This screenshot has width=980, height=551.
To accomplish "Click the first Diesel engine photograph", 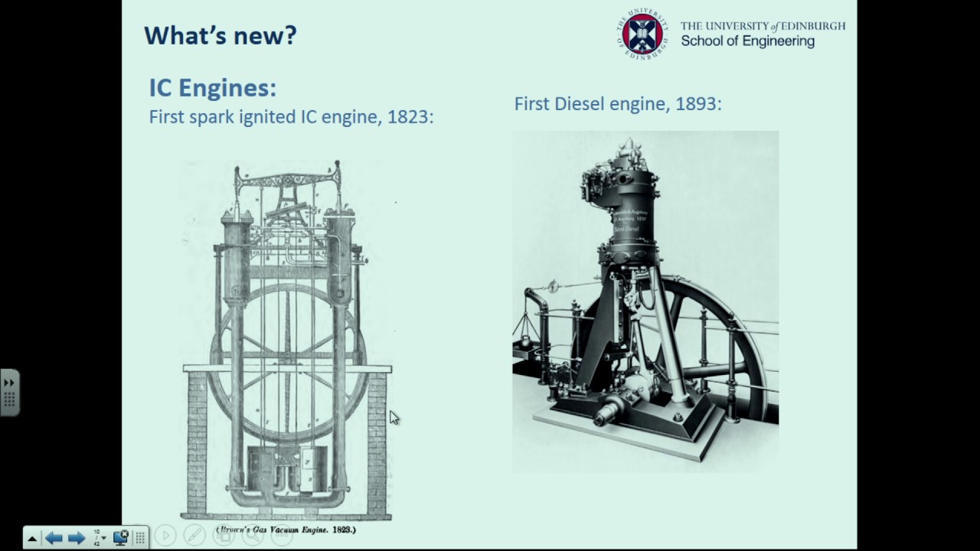I will [x=645, y=301].
